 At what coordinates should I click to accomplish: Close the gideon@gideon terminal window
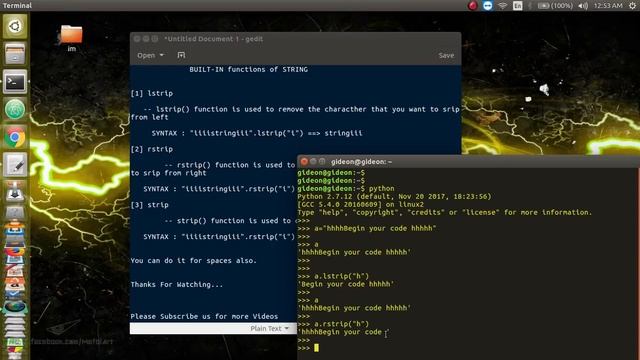click(304, 162)
